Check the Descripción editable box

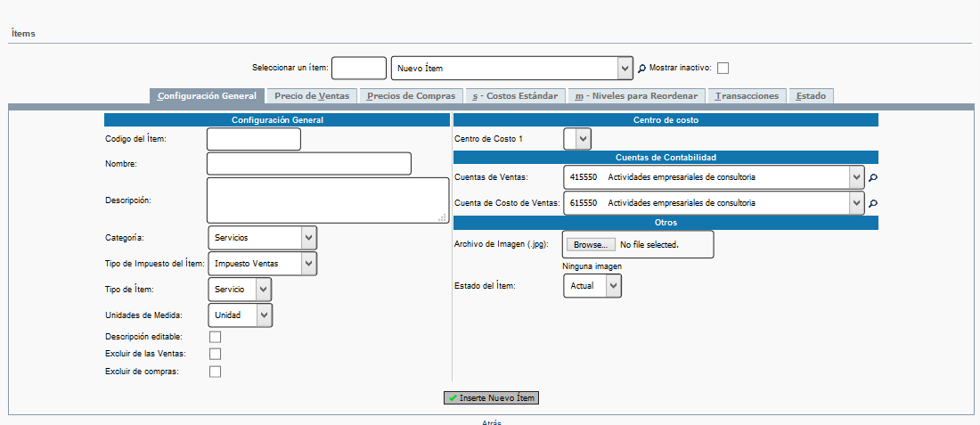pos(215,337)
